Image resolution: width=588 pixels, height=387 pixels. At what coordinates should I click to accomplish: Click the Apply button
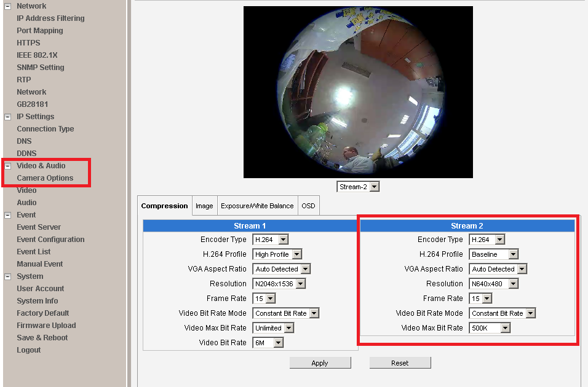coord(320,363)
